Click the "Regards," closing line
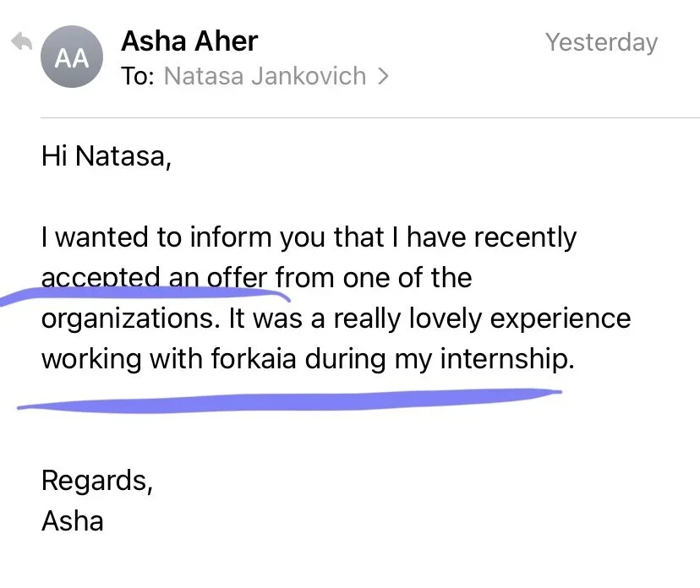The image size is (700, 588). pyautogui.click(x=97, y=481)
